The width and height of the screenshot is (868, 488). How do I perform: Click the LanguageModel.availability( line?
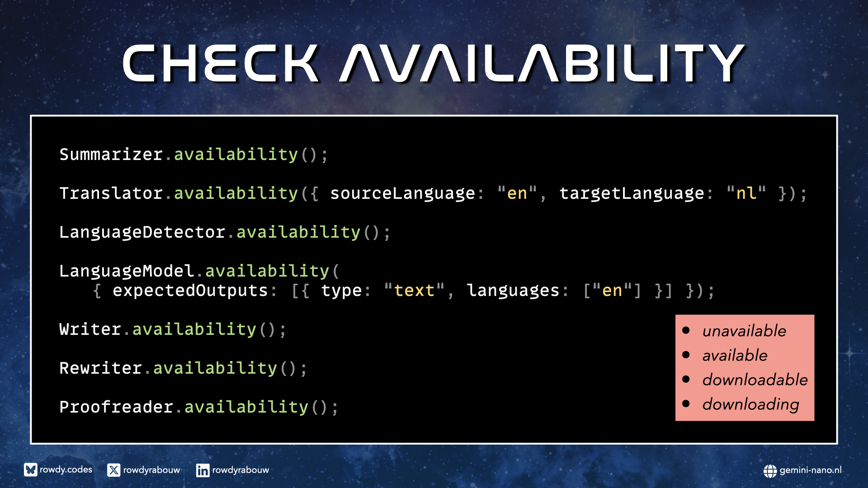pyautogui.click(x=199, y=271)
